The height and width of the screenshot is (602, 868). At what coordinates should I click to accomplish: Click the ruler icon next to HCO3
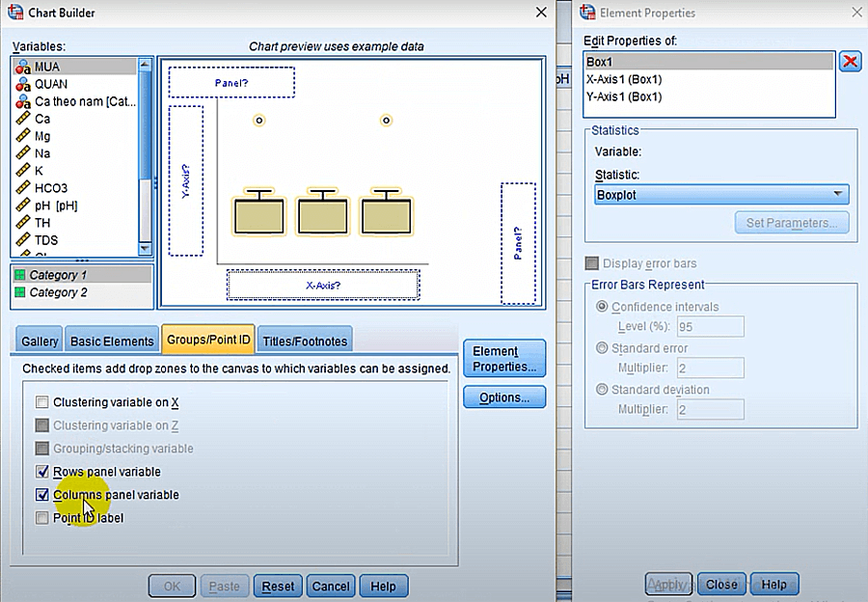click(21, 188)
